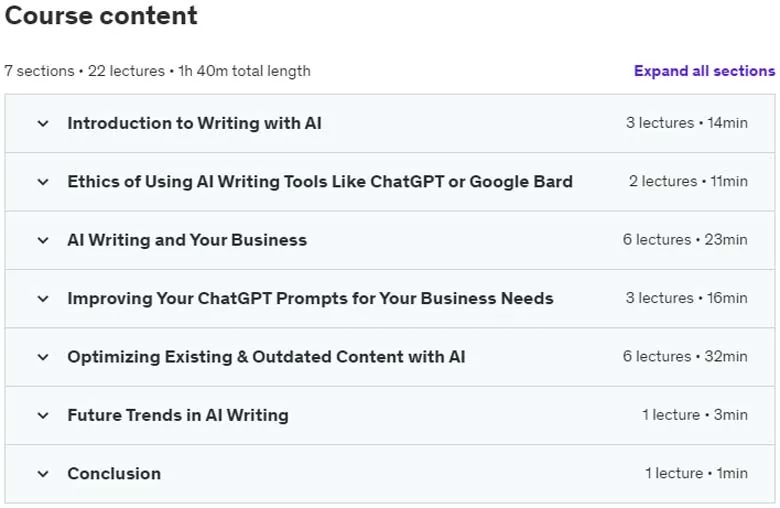Select Optimizing Existing & Outdated Content heading
Image resolution: width=780 pixels, height=508 pixels.
point(266,357)
